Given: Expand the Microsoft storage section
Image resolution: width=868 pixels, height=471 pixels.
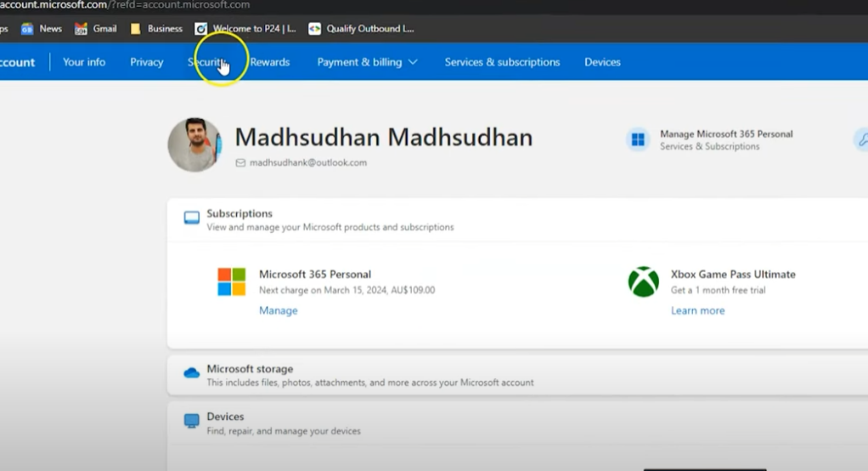Looking at the screenshot, I should point(250,369).
